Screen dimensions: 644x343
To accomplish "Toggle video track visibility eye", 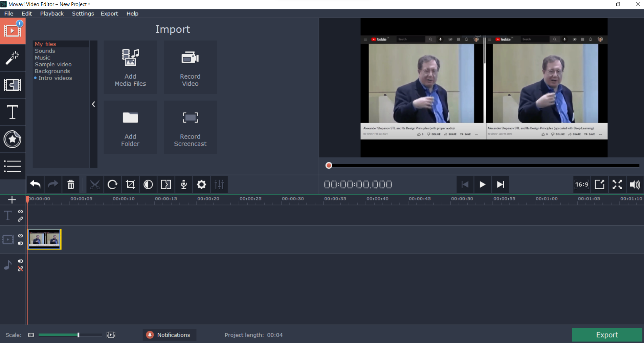I will 20,236.
